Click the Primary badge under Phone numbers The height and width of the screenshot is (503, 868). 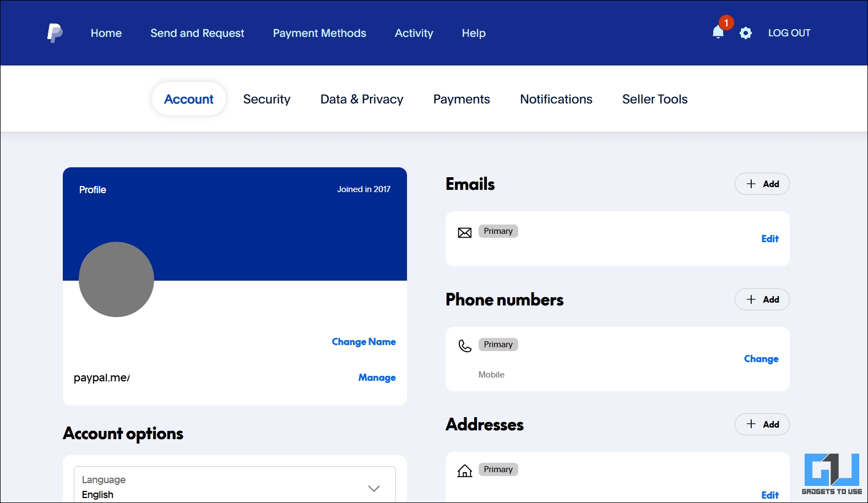498,345
